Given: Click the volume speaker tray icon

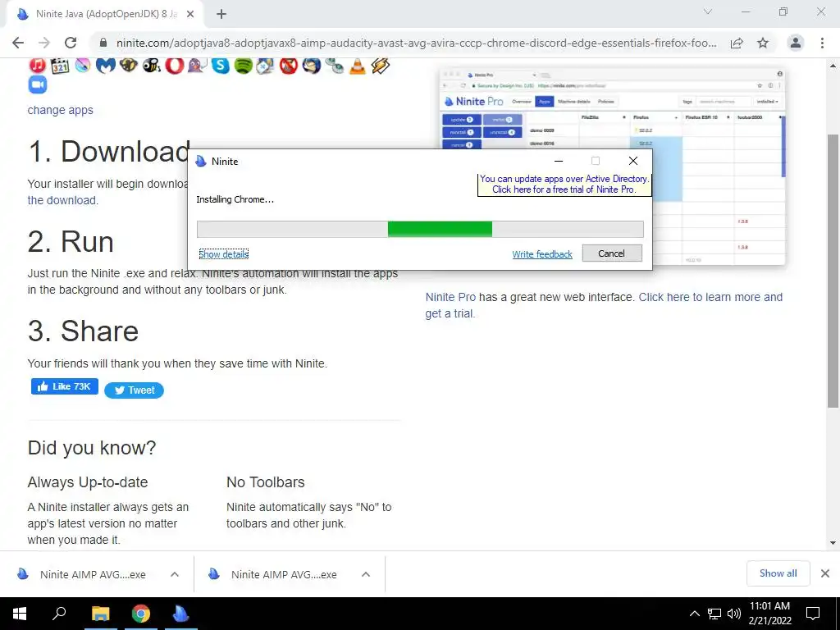Looking at the screenshot, I should pos(733,614).
